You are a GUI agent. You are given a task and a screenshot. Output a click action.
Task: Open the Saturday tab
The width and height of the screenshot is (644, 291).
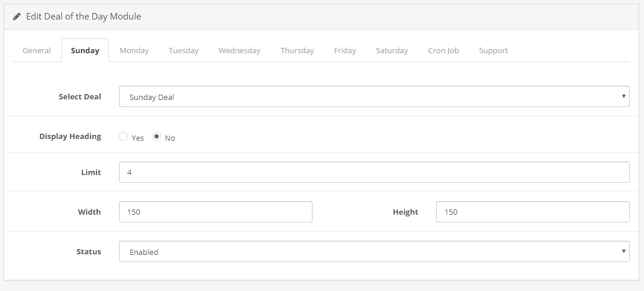[x=392, y=50]
